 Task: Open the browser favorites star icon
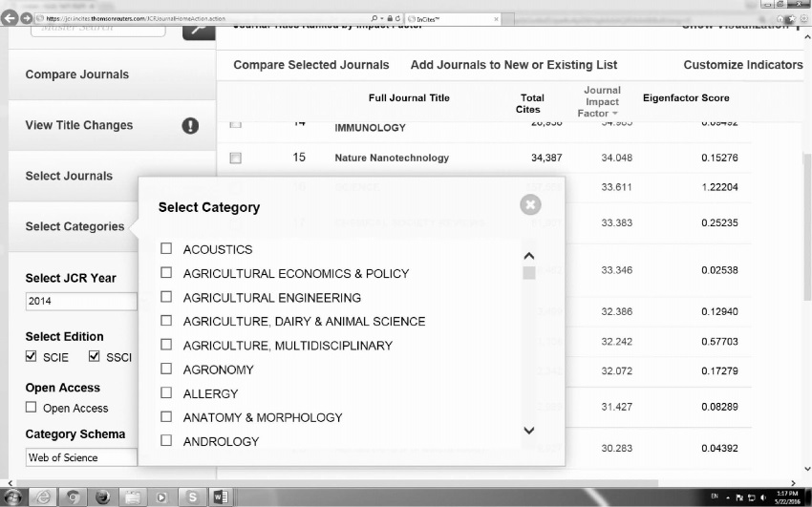[x=791, y=19]
